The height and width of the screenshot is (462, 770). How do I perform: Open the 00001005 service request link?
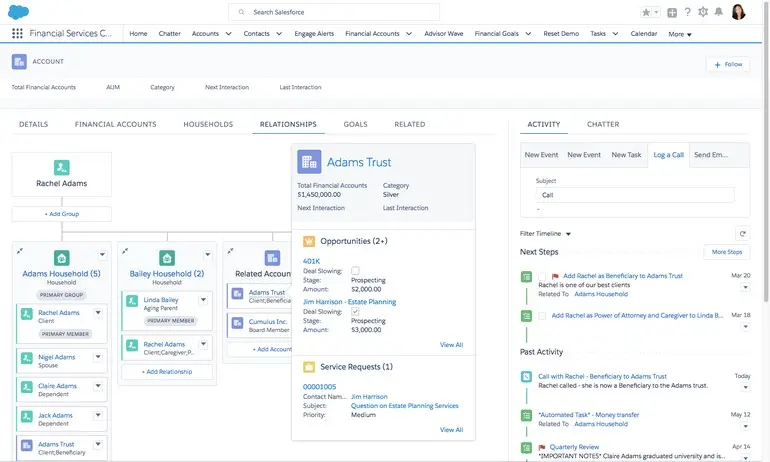[320, 386]
